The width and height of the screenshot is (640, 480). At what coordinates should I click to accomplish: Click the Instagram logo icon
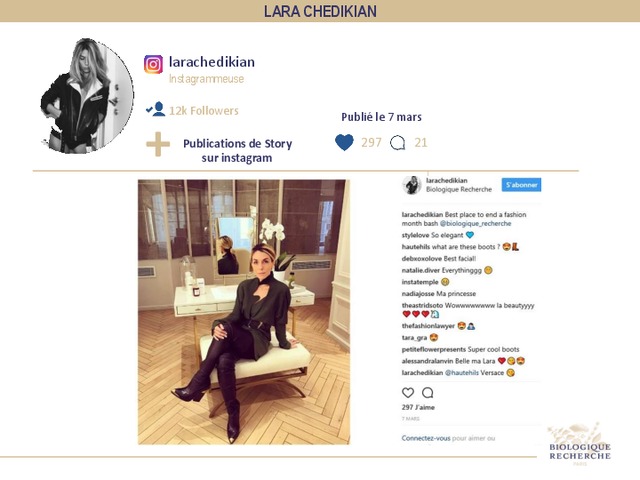point(153,64)
